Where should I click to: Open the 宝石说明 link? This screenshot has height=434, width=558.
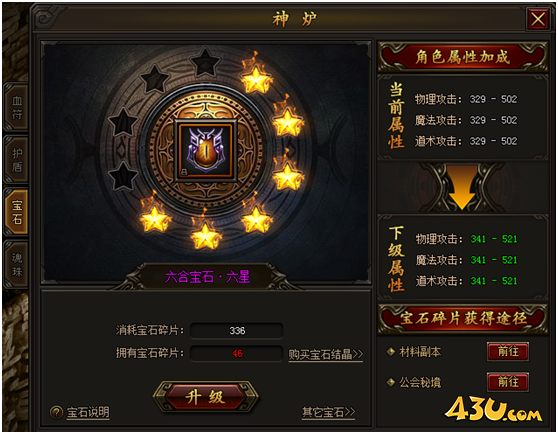tap(88, 412)
